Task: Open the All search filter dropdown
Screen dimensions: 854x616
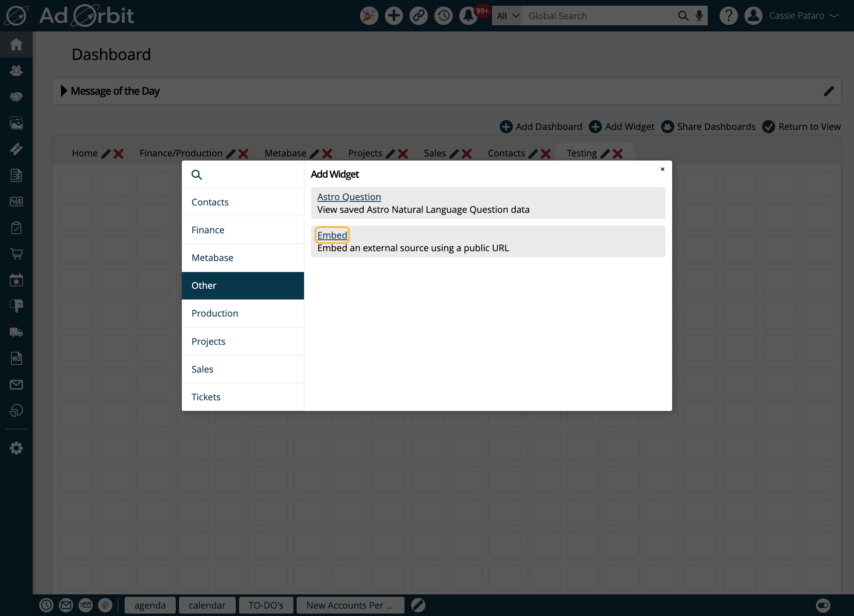Action: point(507,15)
